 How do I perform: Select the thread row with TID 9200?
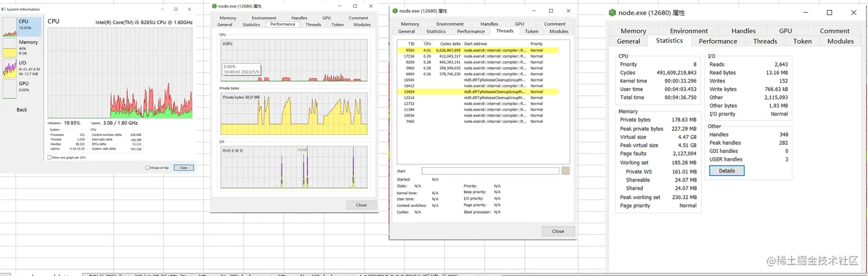click(478, 62)
